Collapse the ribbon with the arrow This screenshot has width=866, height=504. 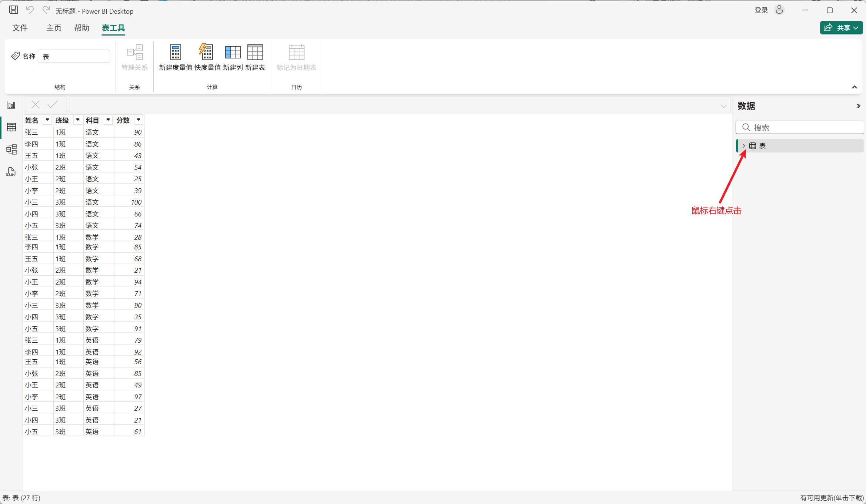(x=854, y=87)
